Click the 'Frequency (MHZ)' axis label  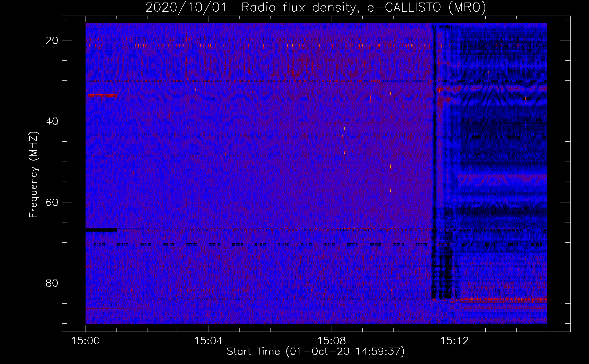coord(33,175)
